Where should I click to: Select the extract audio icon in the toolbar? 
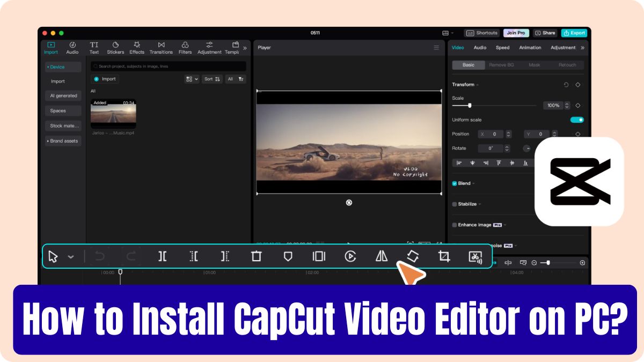(x=475, y=256)
